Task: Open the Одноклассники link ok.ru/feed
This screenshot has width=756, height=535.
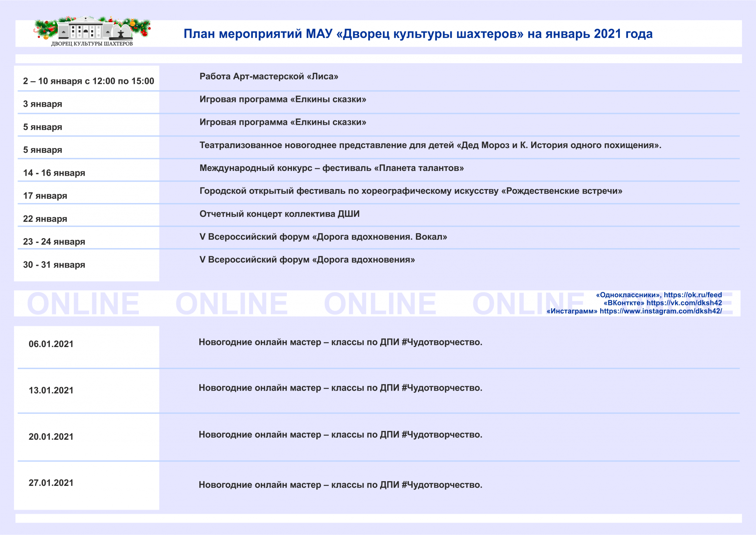Action: click(659, 295)
